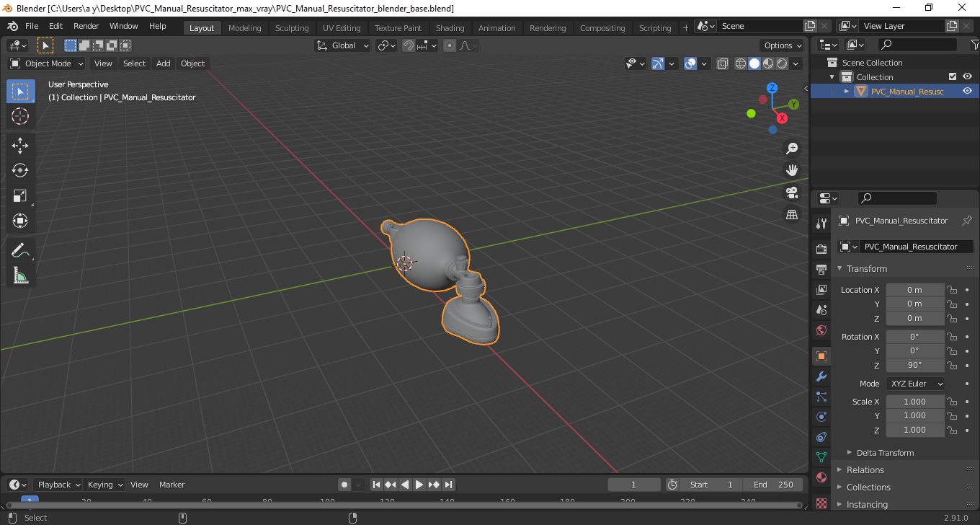Image resolution: width=980 pixels, height=525 pixels.
Task: Toggle the camera view icon
Action: click(x=792, y=193)
